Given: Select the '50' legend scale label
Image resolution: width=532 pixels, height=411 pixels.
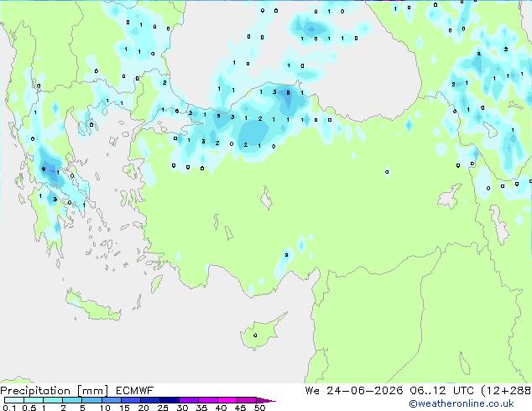Looking at the screenshot, I should (259, 408).
